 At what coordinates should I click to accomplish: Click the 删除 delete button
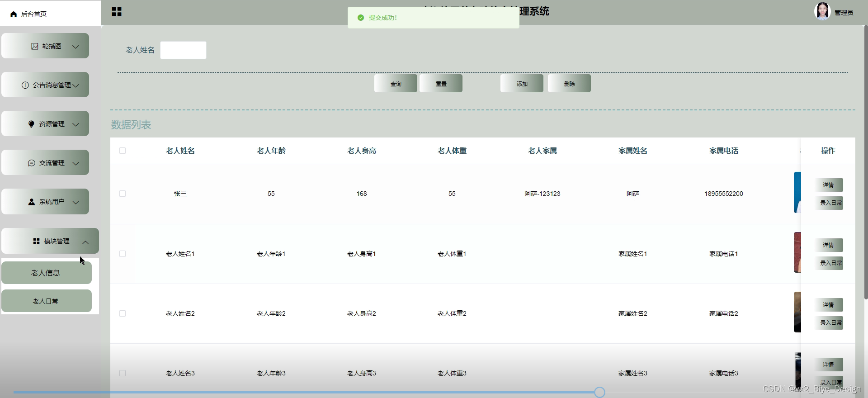pyautogui.click(x=569, y=83)
